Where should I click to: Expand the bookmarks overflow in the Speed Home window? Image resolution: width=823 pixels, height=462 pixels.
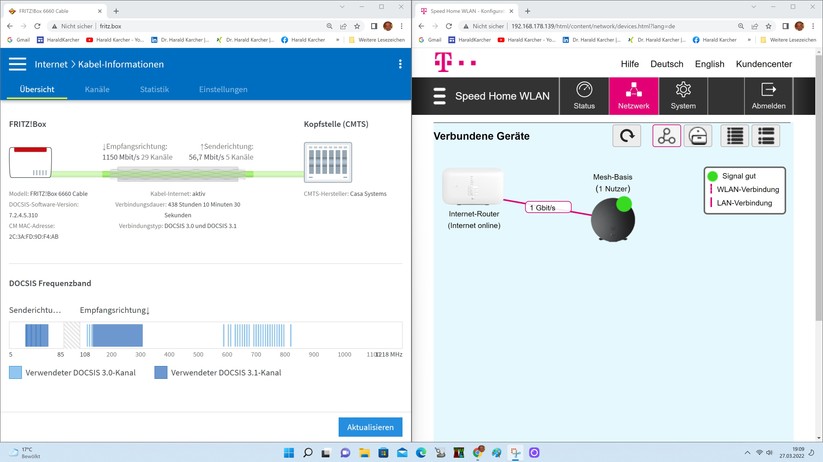point(749,39)
